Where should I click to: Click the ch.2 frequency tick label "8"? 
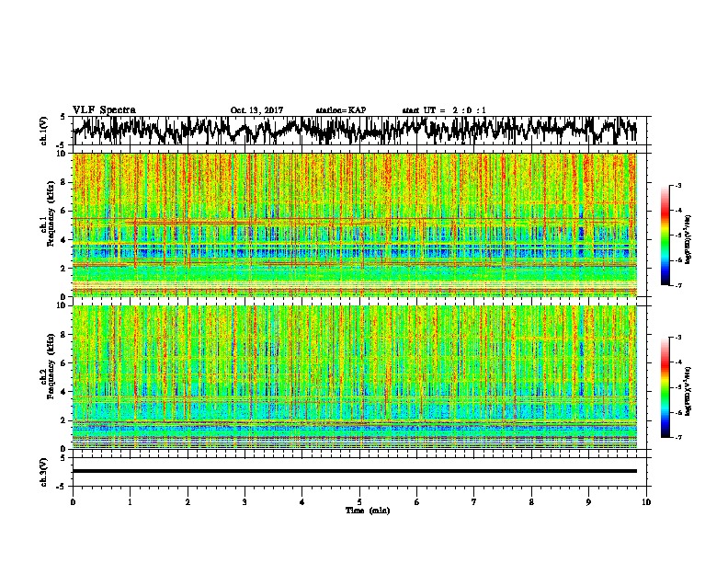[63, 335]
